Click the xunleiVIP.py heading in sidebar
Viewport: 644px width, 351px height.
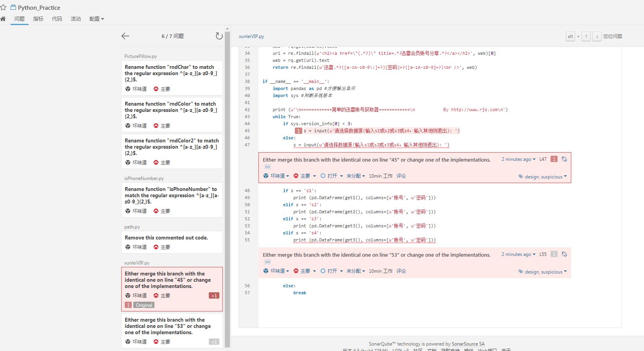click(137, 263)
